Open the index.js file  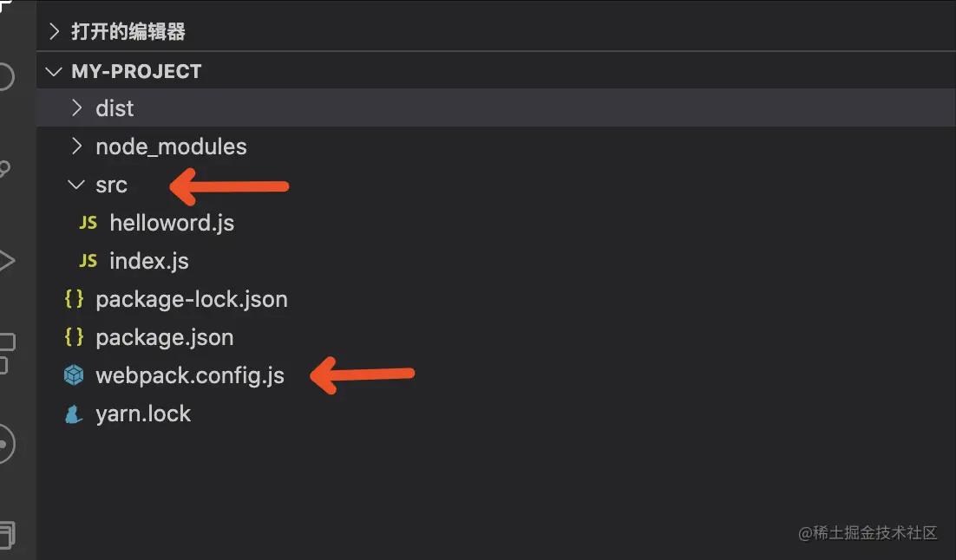[149, 261]
